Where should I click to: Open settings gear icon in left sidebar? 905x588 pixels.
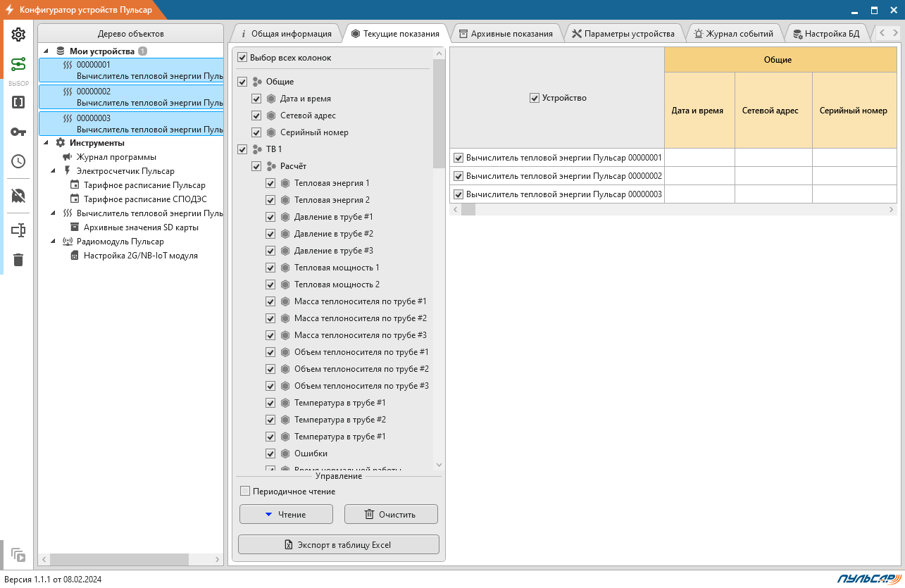click(x=18, y=35)
